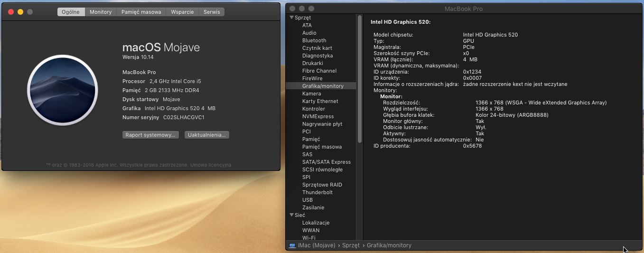Image resolution: width=644 pixels, height=253 pixels.
Task: Close the About This Mac window
Action: (10, 12)
